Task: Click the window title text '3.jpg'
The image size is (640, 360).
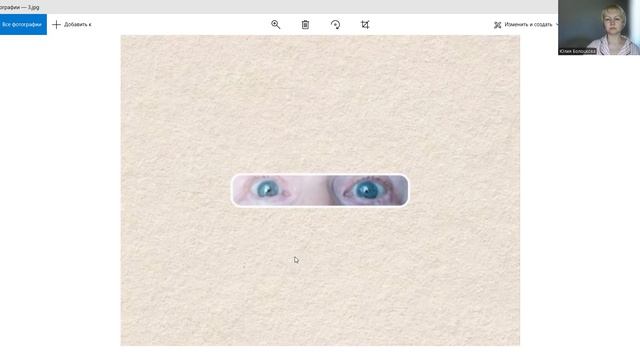Action: [x=33, y=7]
